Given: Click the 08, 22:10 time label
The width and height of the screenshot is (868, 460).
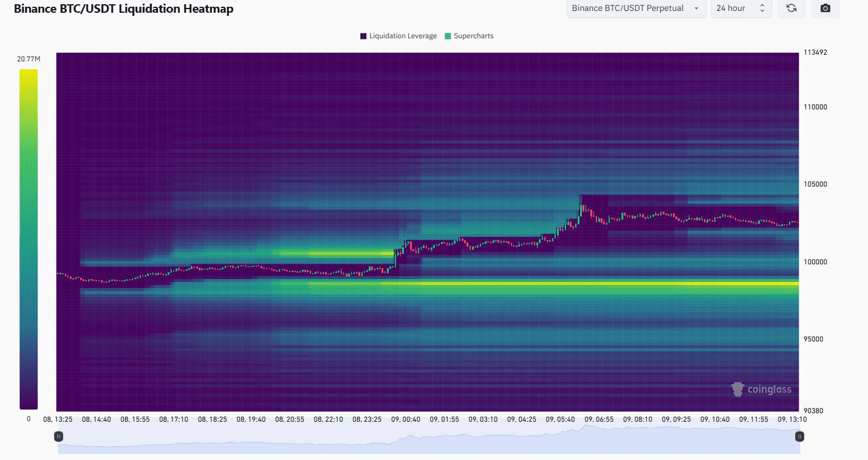Looking at the screenshot, I should tap(328, 419).
